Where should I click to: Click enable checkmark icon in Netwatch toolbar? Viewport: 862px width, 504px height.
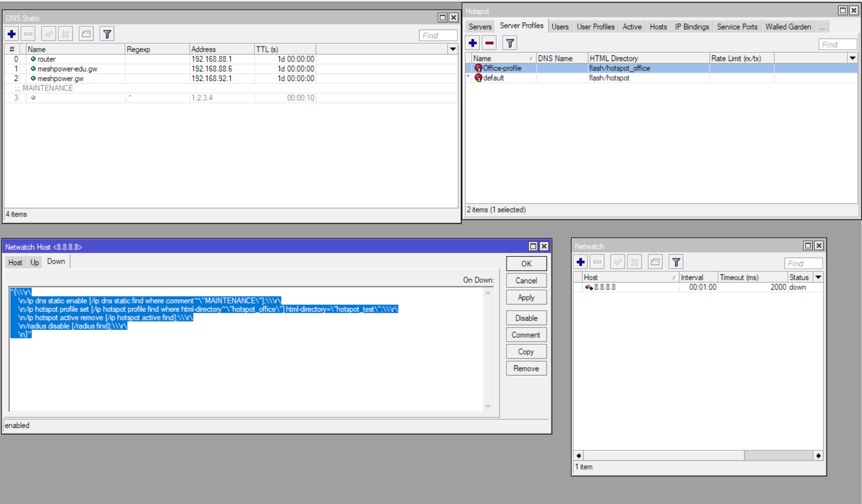pos(618,262)
